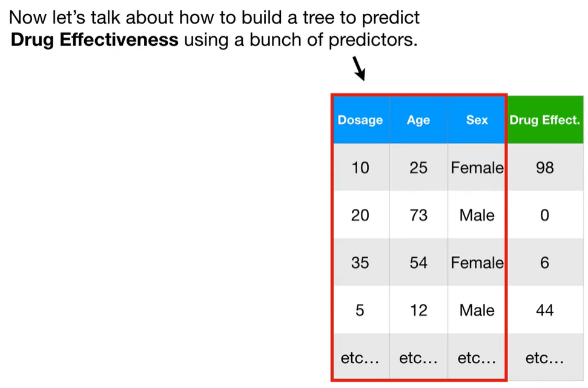
Task: Select the Age cell showing 73
Action: click(x=418, y=215)
